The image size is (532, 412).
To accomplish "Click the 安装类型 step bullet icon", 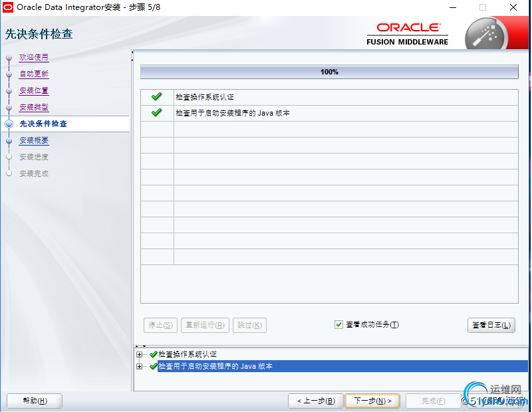I will point(9,108).
